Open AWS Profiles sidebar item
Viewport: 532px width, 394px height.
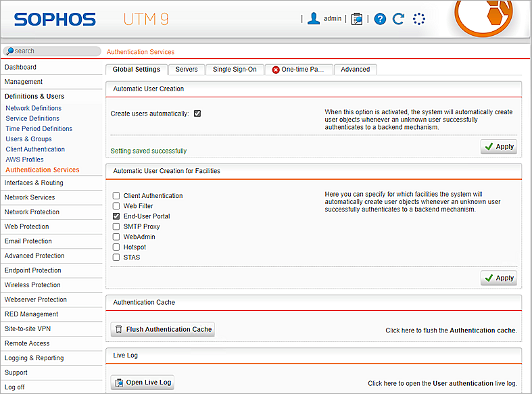click(x=25, y=159)
